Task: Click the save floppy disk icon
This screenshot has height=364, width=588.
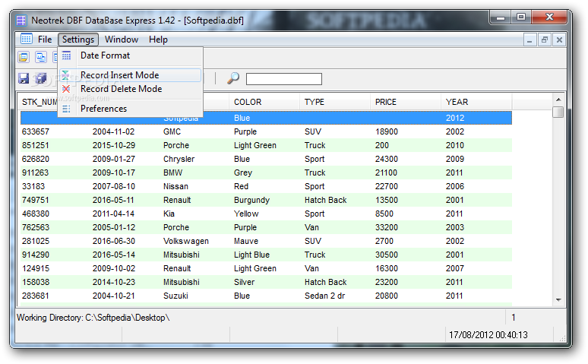Action: point(24,78)
